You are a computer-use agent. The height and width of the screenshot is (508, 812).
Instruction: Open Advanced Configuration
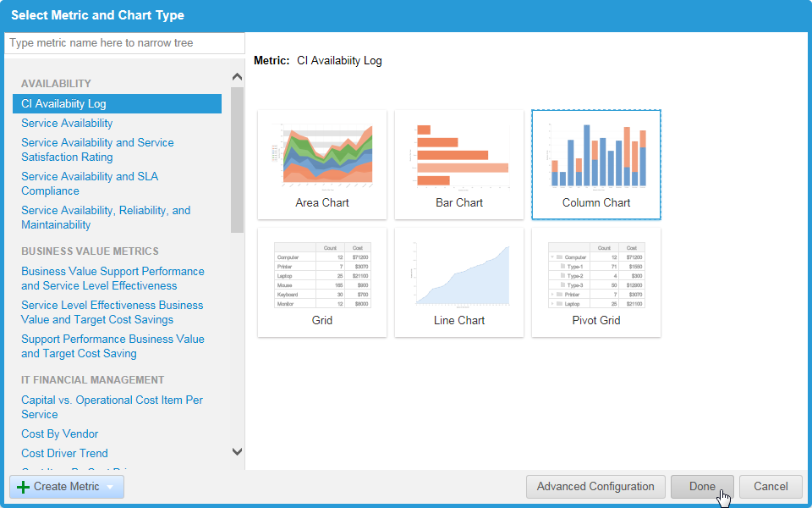[x=595, y=487]
